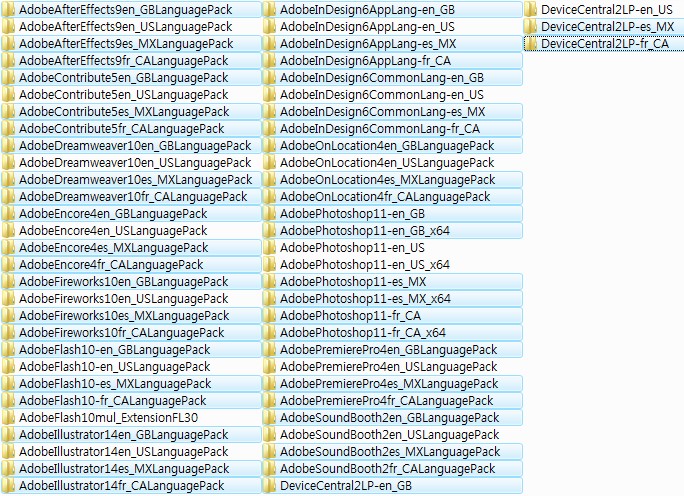Select AdobeIllustrator14en_USLanguagePack folder name
The width and height of the screenshot is (684, 496).
(123, 452)
